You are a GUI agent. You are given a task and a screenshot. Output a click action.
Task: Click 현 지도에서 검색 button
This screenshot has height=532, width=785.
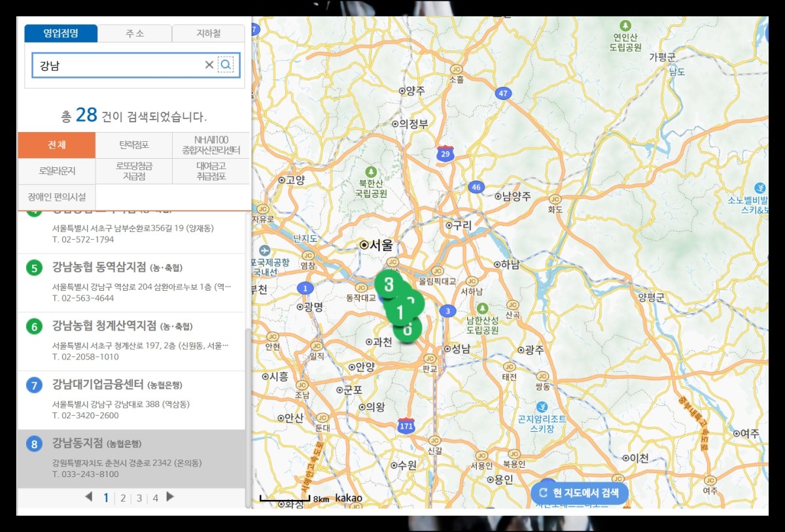pyautogui.click(x=579, y=493)
